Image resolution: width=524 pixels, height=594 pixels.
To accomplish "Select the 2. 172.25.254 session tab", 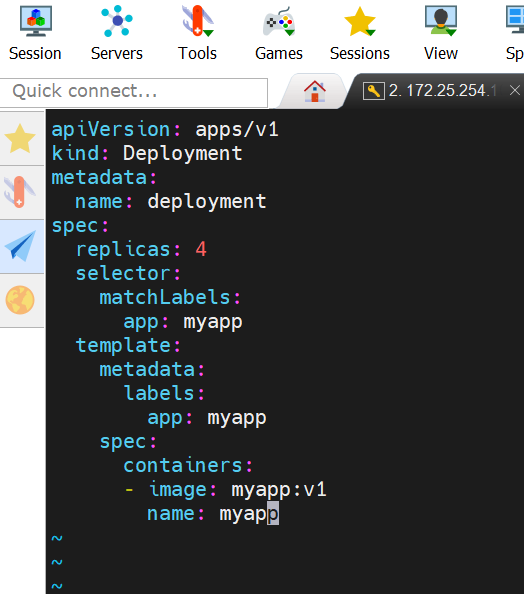I will [x=434, y=91].
